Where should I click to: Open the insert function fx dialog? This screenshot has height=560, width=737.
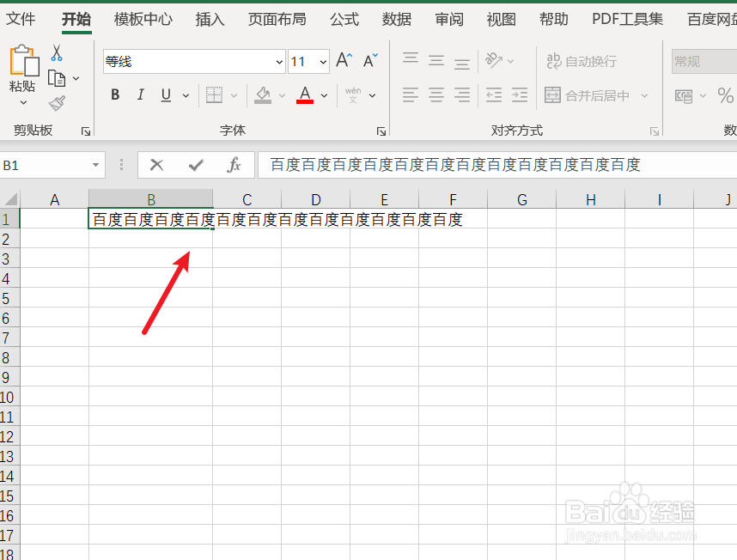[234, 165]
